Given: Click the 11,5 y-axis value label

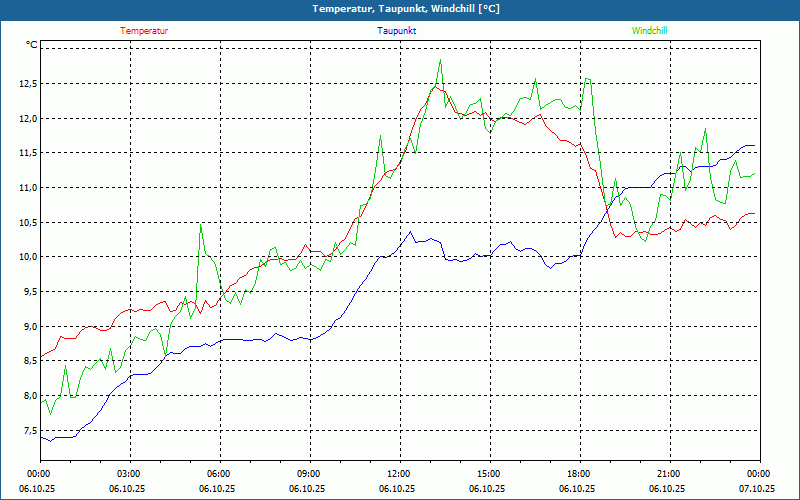Looking at the screenshot, I should pyautogui.click(x=25, y=153).
